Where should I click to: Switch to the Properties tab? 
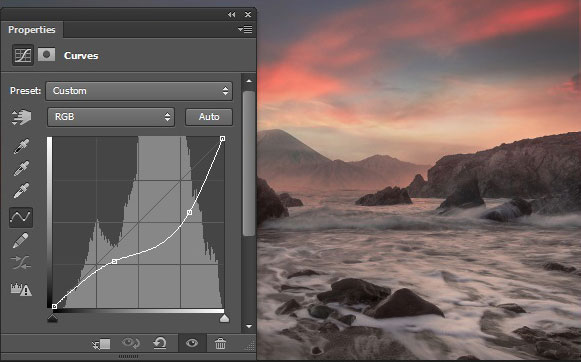point(32,30)
